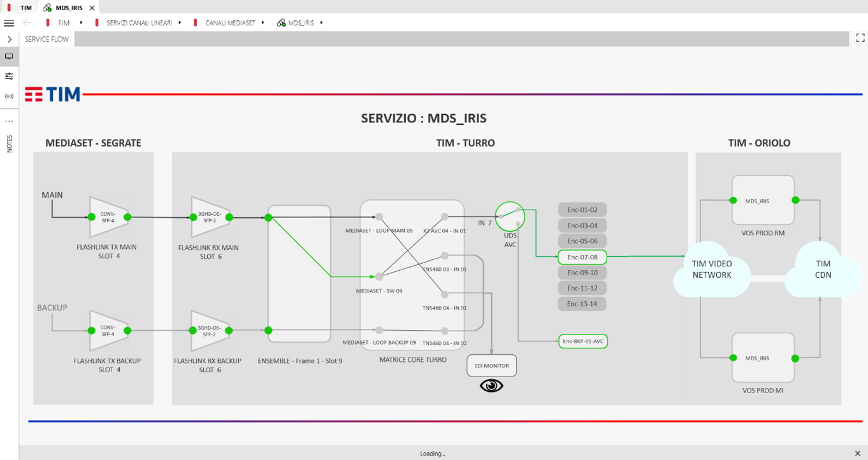Click the TIM logo
868x460 pixels.
(53, 94)
